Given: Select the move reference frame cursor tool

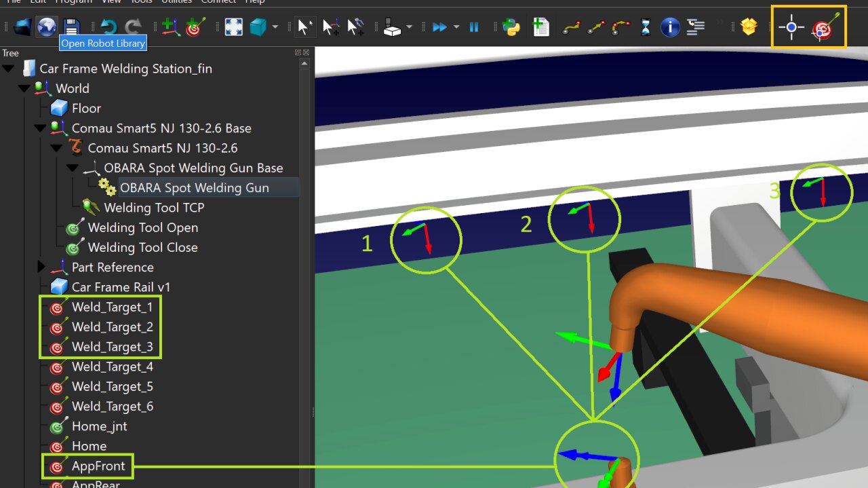Looking at the screenshot, I should tap(330, 27).
